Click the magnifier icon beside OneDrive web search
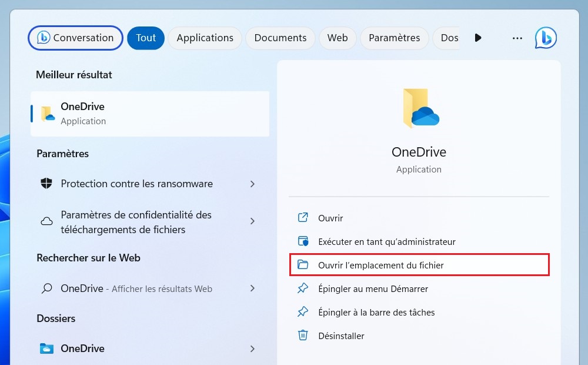 (46, 288)
